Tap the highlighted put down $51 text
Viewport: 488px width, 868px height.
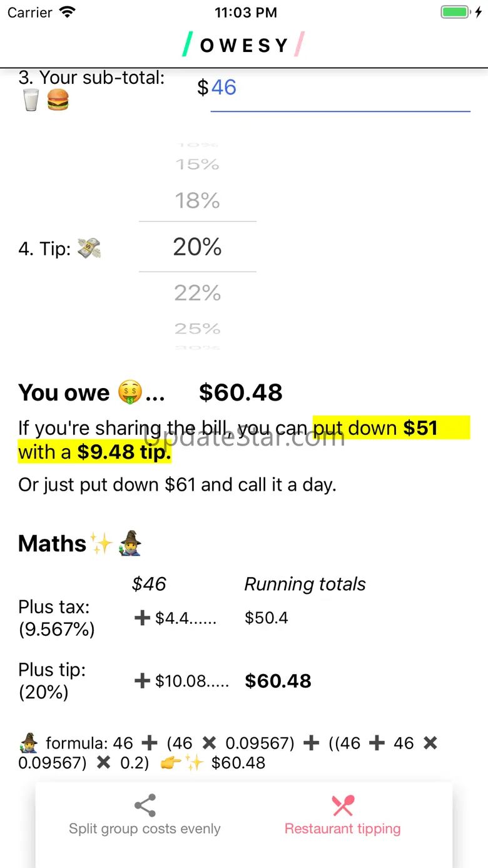[375, 428]
